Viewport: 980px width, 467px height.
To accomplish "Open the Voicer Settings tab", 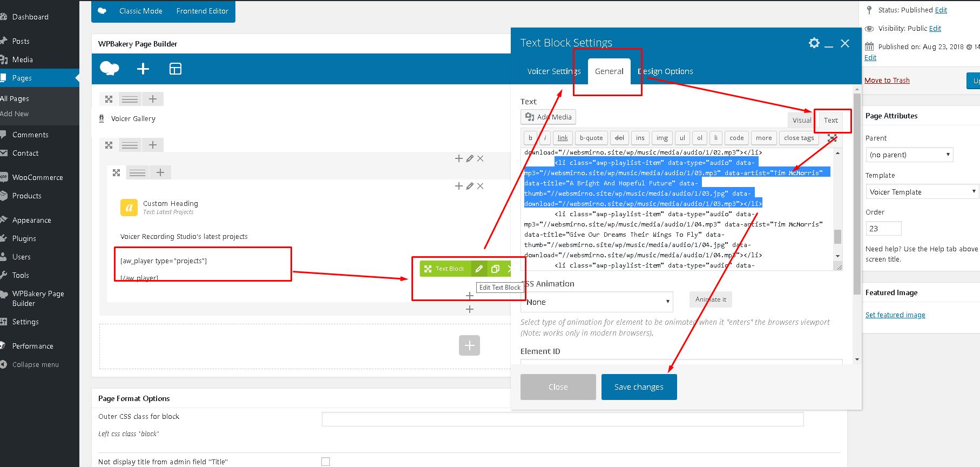I will click(x=554, y=71).
